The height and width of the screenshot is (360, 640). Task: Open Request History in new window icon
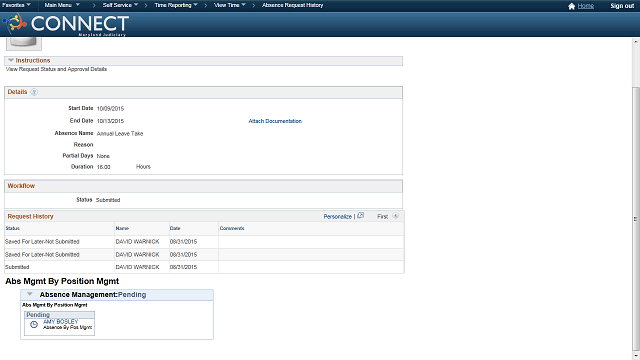tap(360, 216)
